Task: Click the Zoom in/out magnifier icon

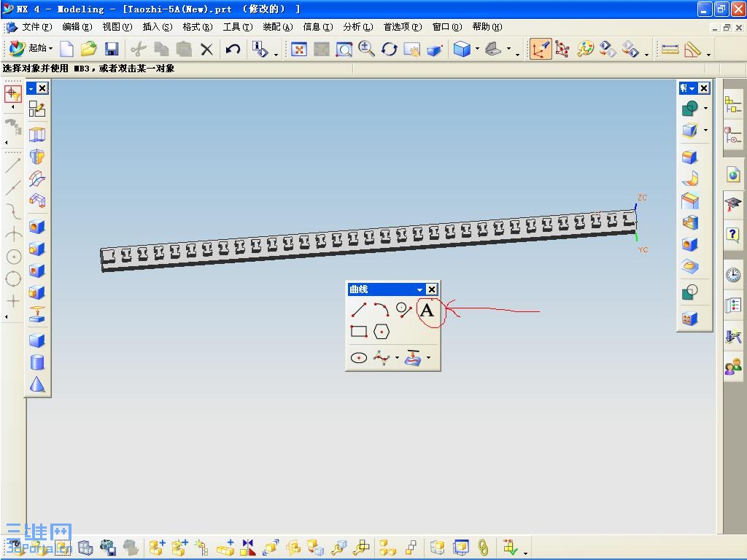Action: 366,49
